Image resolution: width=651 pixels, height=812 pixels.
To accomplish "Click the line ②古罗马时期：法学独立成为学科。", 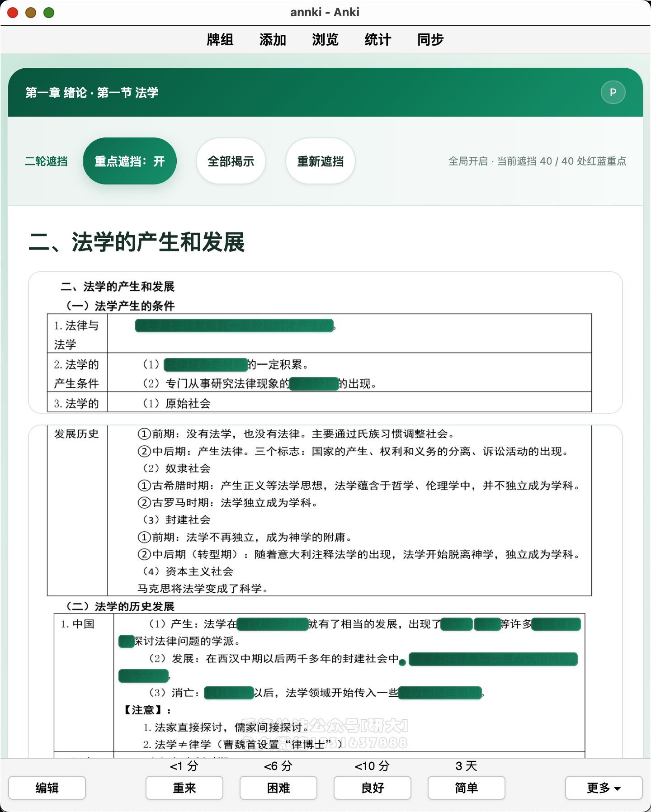I will pyautogui.click(x=228, y=503).
